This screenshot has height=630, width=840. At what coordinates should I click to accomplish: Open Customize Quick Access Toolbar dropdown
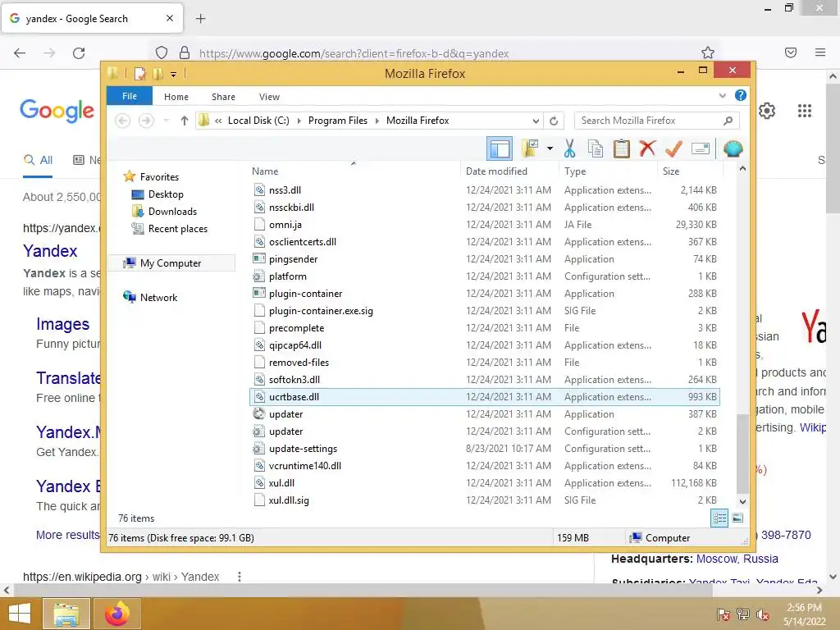[x=174, y=75]
